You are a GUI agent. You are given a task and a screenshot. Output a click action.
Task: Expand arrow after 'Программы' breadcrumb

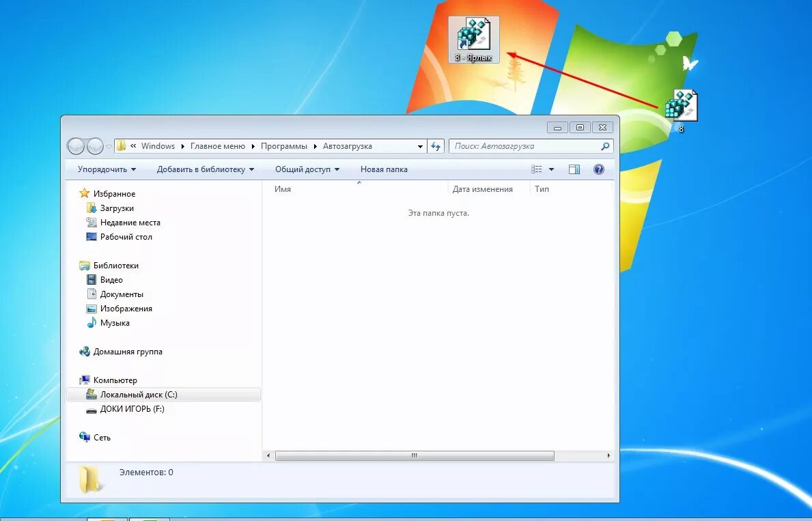(316, 147)
